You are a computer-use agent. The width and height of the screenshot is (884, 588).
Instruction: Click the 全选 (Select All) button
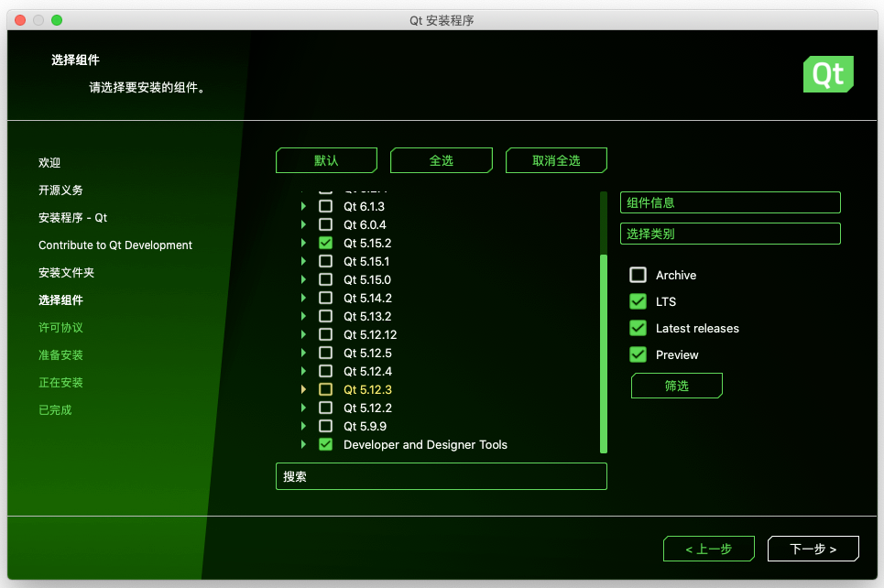[x=442, y=160]
